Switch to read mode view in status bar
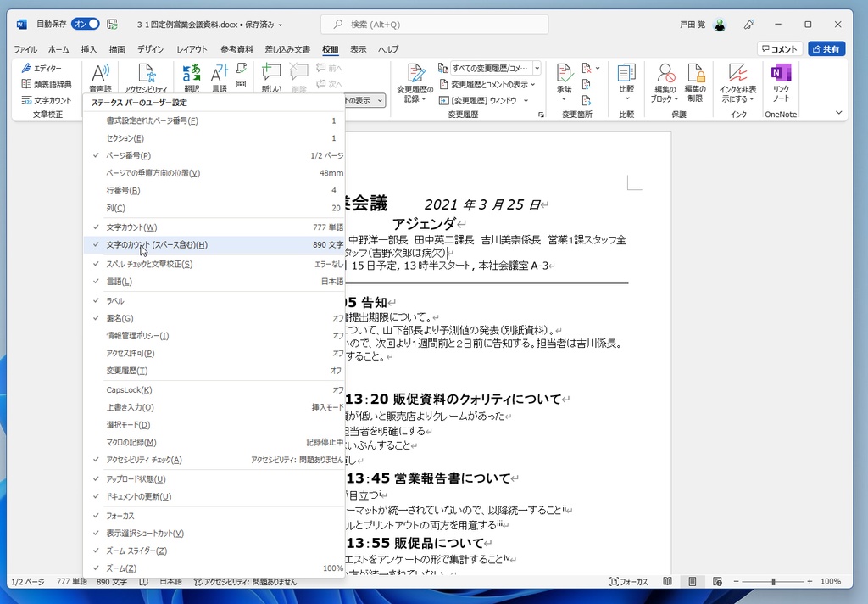 click(x=668, y=581)
